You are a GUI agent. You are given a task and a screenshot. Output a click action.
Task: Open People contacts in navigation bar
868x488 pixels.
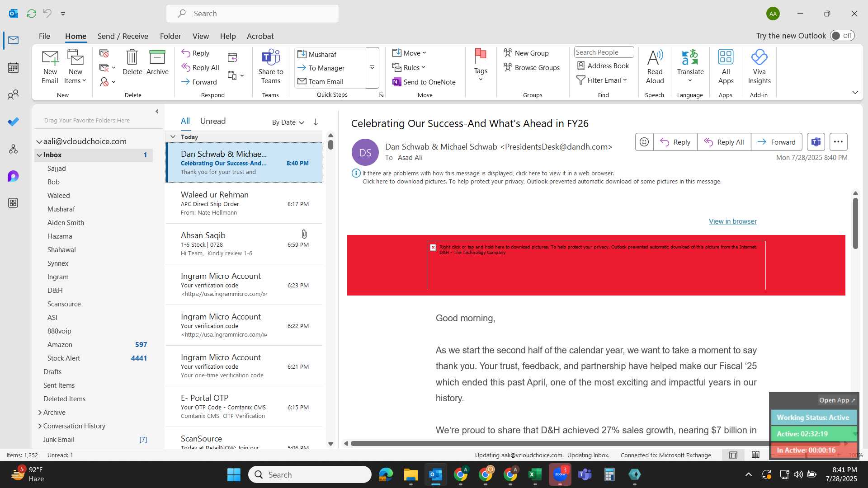click(x=13, y=95)
